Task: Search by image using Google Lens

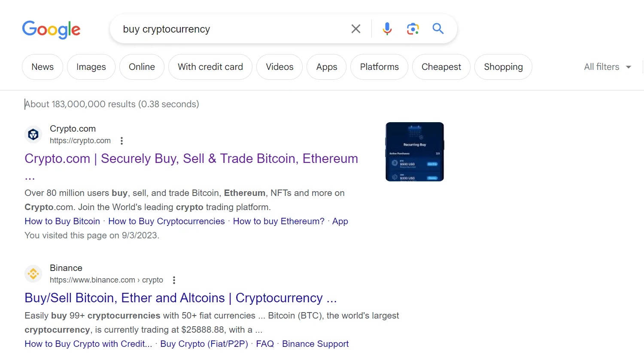Action: click(412, 29)
